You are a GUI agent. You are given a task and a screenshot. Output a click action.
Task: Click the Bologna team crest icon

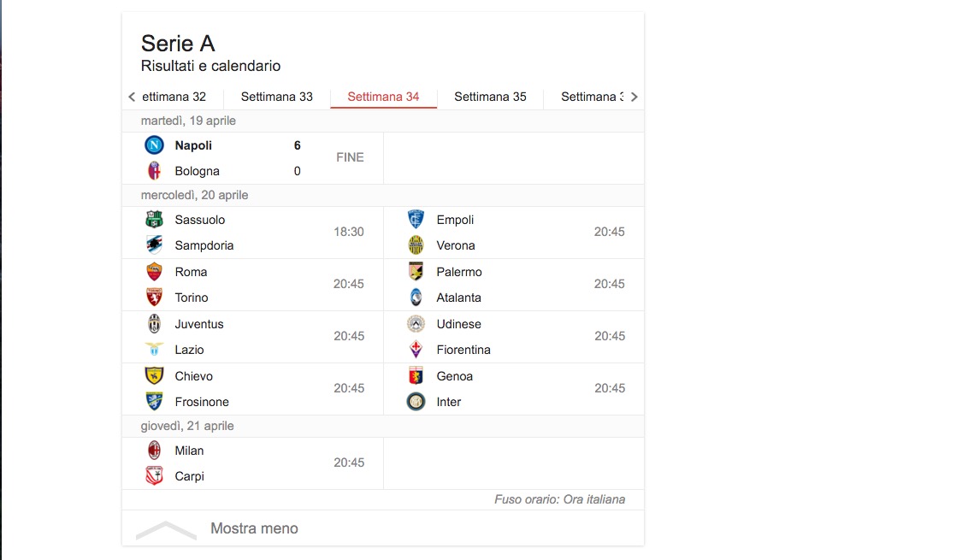pos(154,171)
